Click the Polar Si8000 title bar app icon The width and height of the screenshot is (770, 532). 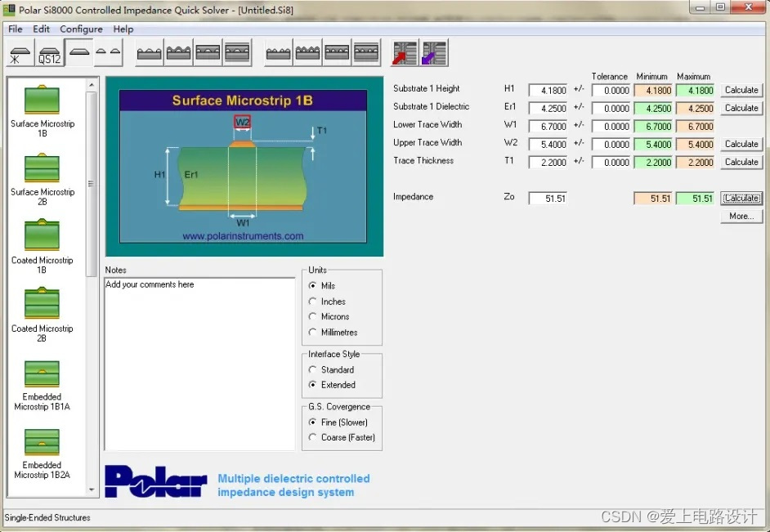(9, 9)
